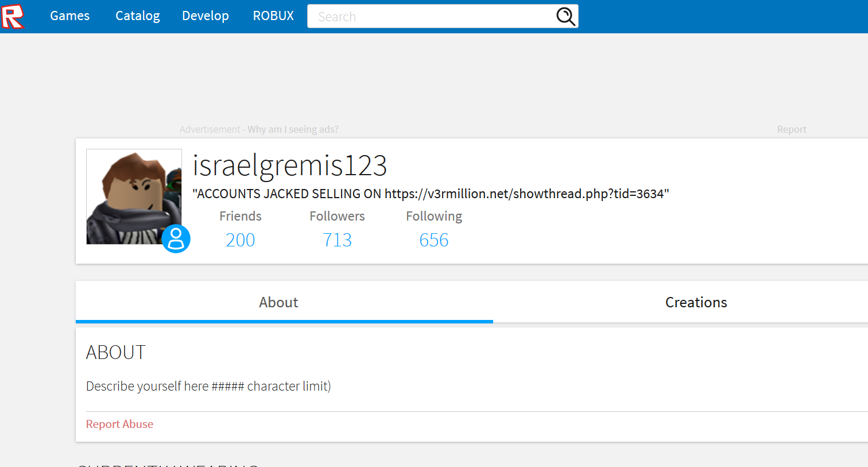Image resolution: width=868 pixels, height=467 pixels.
Task: Click the Following label
Action: (x=434, y=216)
